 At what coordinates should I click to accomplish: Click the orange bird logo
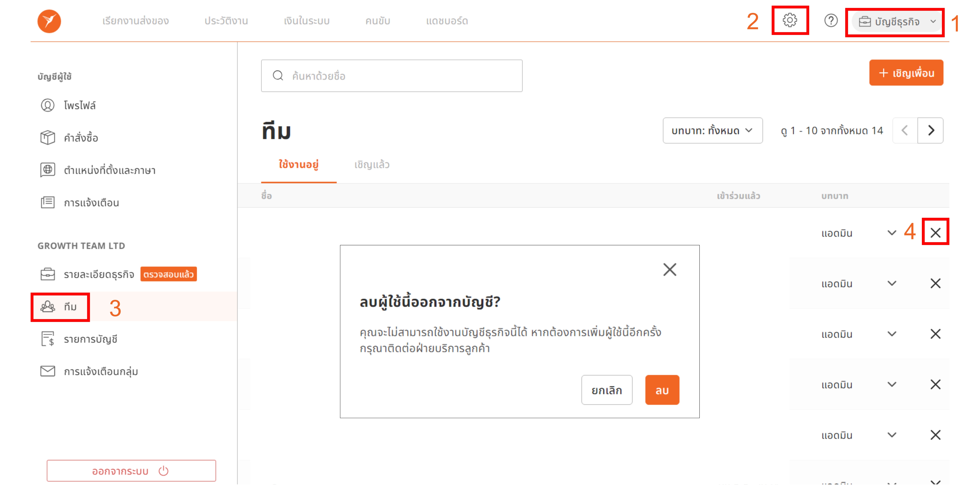(x=49, y=21)
